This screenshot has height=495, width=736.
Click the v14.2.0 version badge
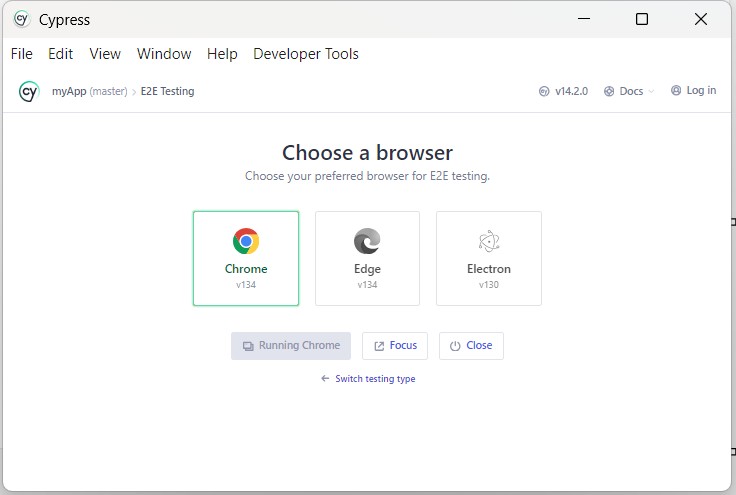coord(566,91)
